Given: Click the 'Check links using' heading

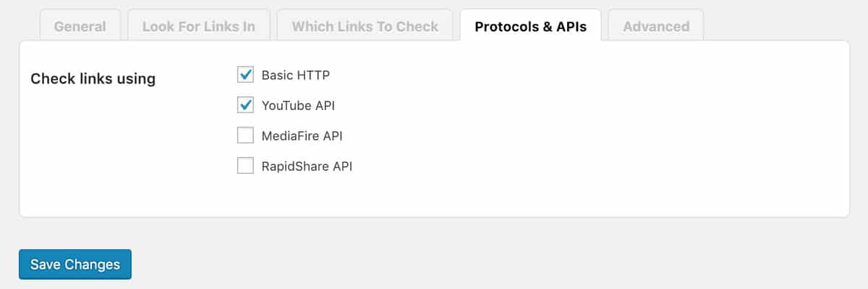Looking at the screenshot, I should [93, 78].
